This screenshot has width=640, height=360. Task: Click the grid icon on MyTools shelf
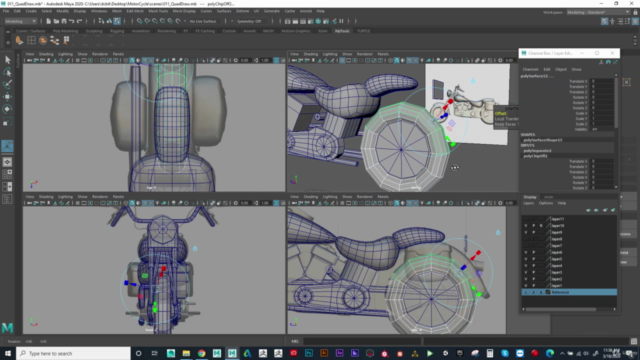31,40
